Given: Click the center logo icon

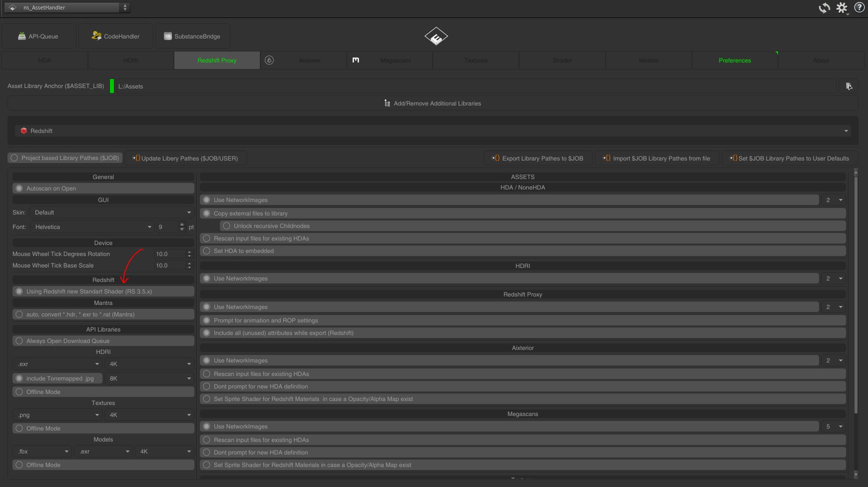Looking at the screenshot, I should (436, 36).
